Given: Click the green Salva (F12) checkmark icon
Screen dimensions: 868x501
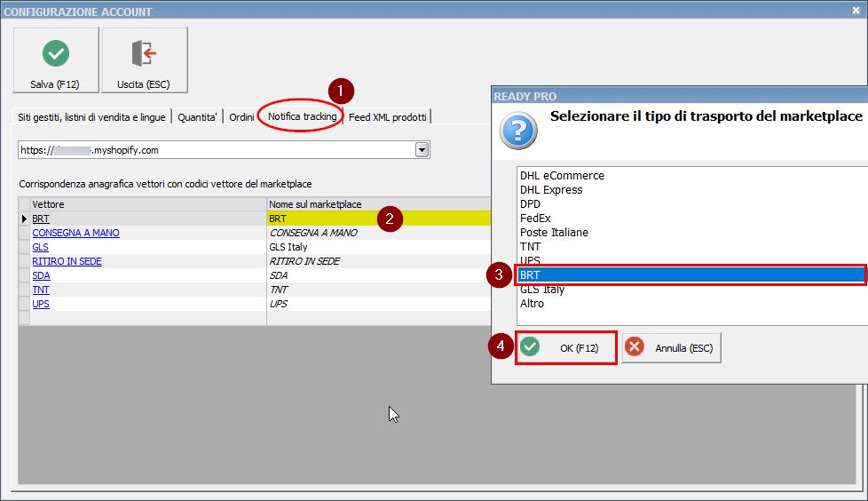Looking at the screenshot, I should 56,54.
